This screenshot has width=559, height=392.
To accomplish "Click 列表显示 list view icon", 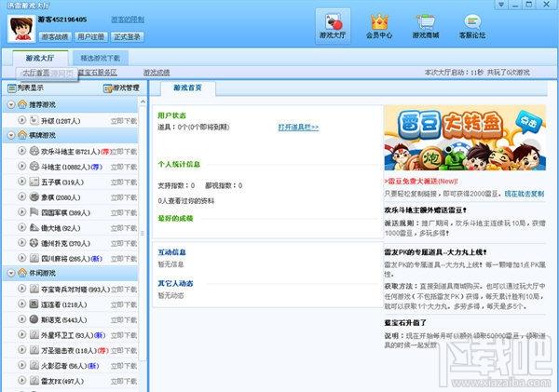I will (x=12, y=88).
